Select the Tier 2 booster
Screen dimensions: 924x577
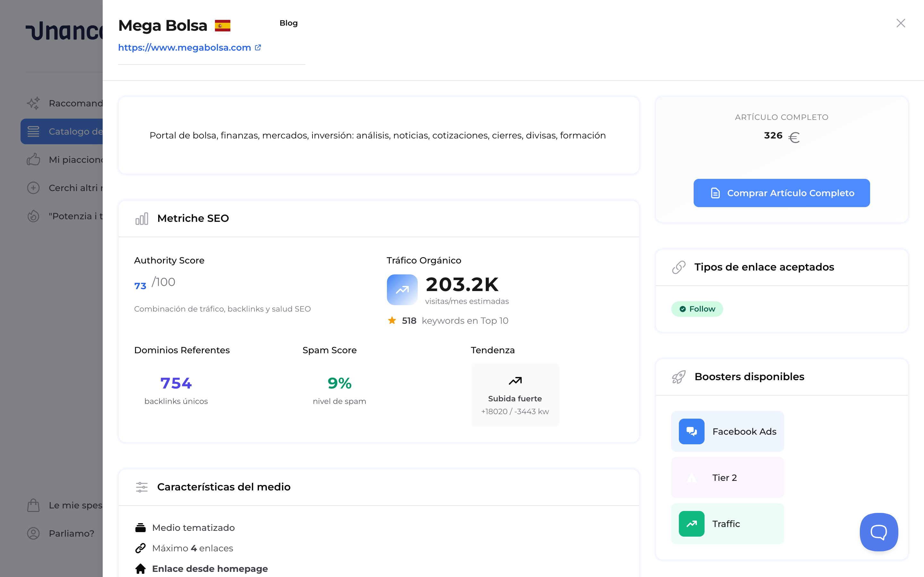pyautogui.click(x=727, y=478)
